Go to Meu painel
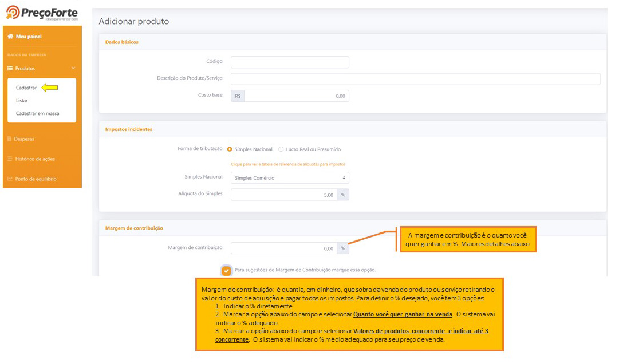Viewport: 619px width, 364px height. (29, 37)
